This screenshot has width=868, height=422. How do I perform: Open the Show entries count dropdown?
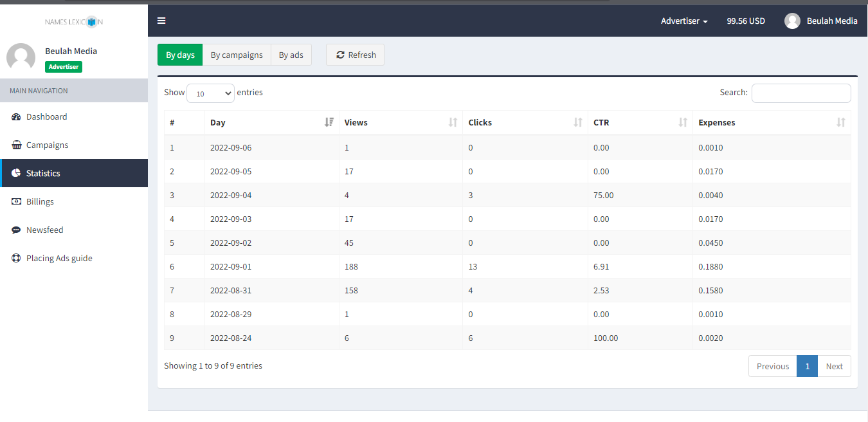[x=211, y=93]
